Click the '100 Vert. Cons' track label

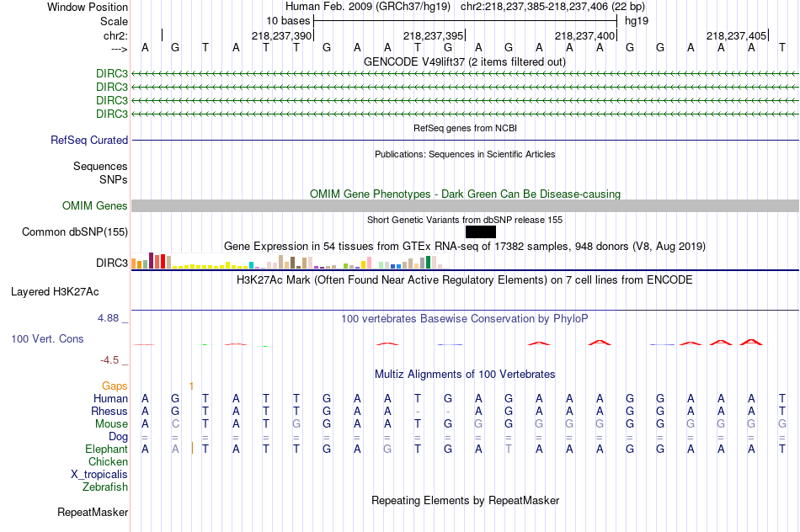pos(47,338)
